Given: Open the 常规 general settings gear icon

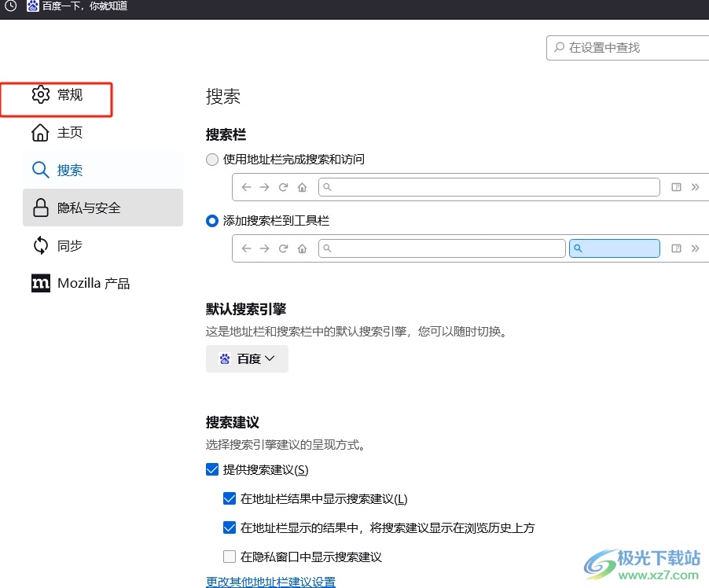Looking at the screenshot, I should coord(40,94).
